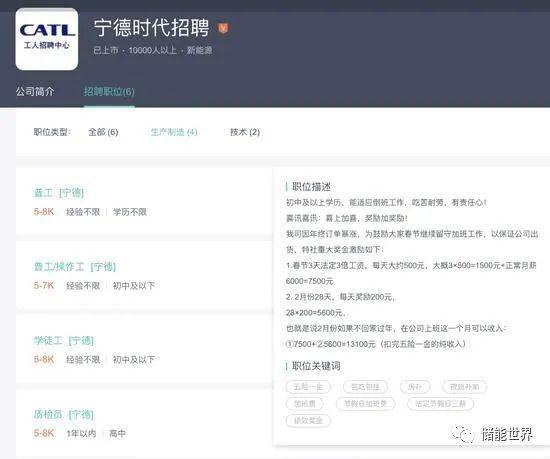Viewport: 550px width, 459px height.
Task: Click the 5-8K salary of 质检员
Action: point(44,434)
